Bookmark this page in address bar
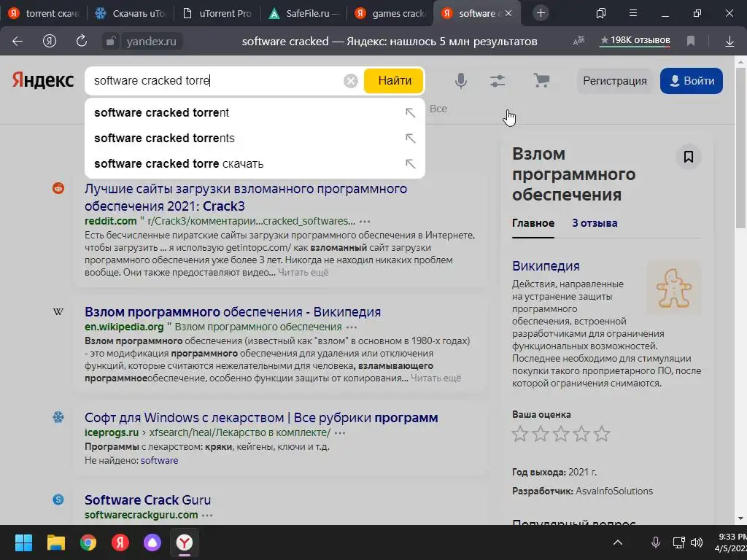Screen dimensions: 747x560 (691, 42)
